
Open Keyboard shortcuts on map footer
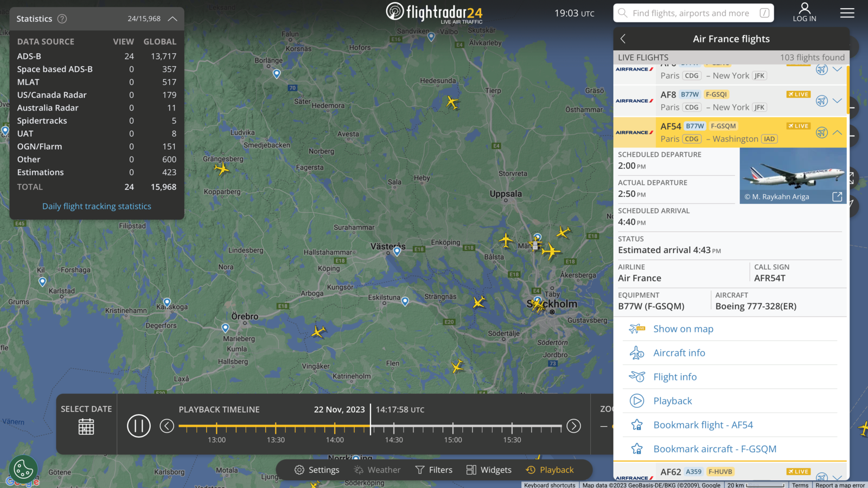550,485
